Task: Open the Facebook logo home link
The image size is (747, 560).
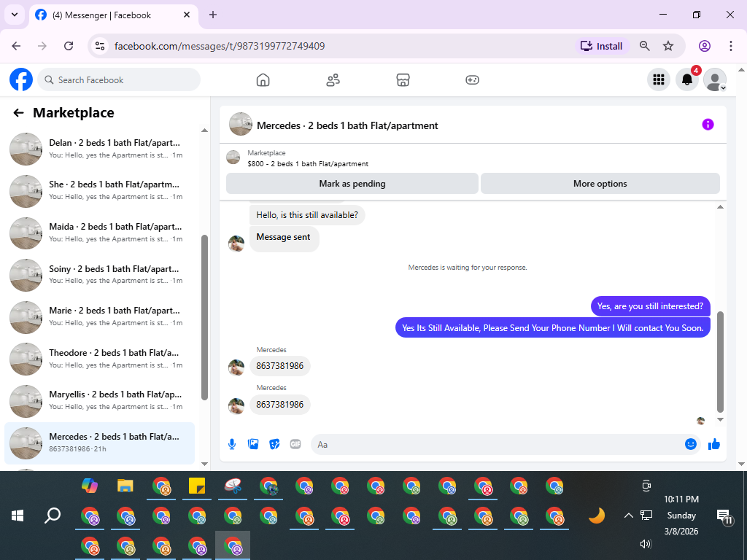Action: point(21,79)
